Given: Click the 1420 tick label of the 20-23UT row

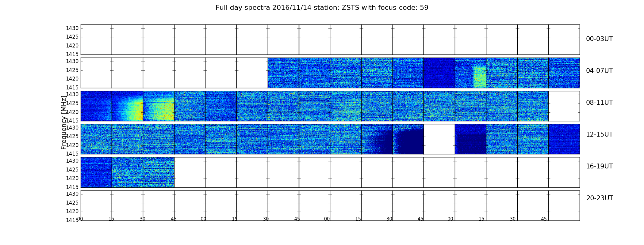Looking at the screenshot, I should pyautogui.click(x=72, y=211).
